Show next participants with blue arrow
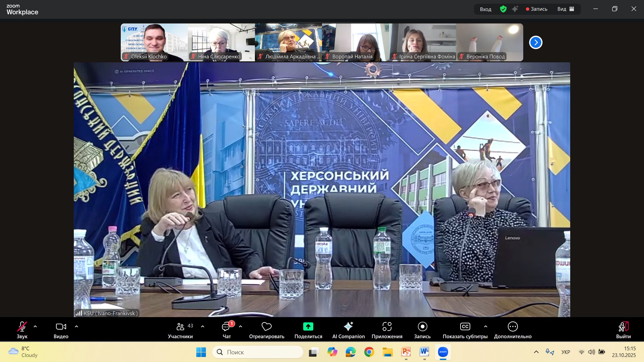The image size is (644, 362). click(x=536, y=43)
